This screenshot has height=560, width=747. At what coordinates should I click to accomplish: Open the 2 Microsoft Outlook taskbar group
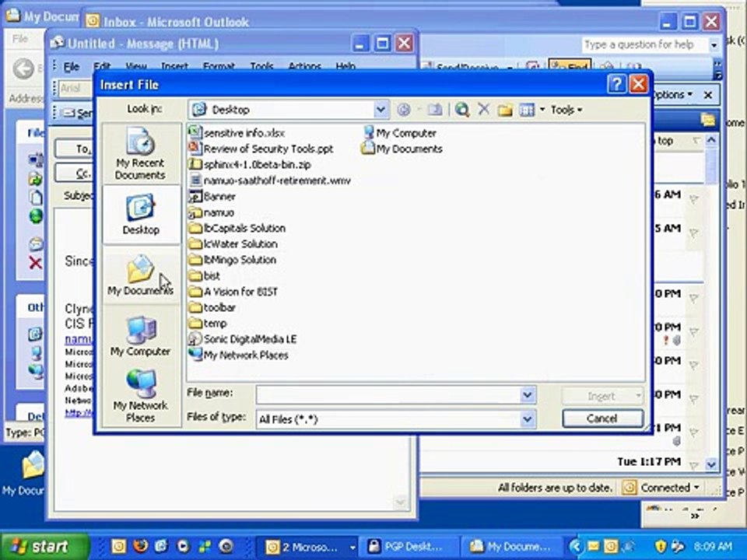click(309, 547)
